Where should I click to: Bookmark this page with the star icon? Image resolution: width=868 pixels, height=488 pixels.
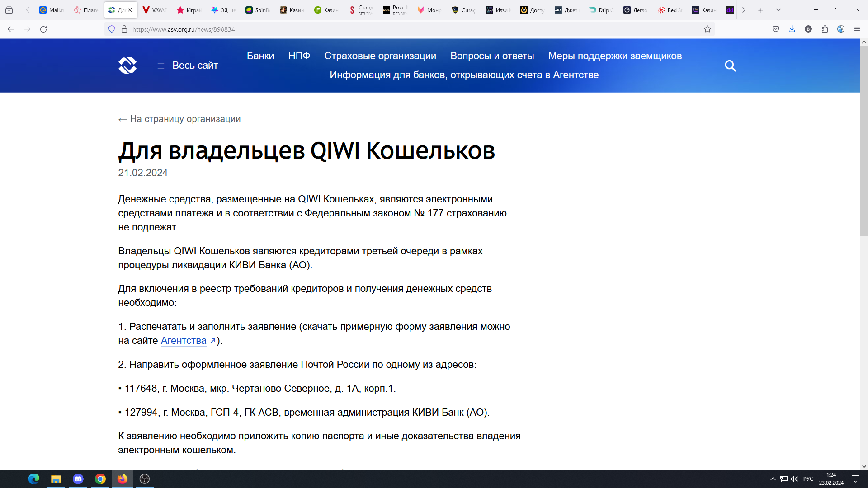(708, 29)
